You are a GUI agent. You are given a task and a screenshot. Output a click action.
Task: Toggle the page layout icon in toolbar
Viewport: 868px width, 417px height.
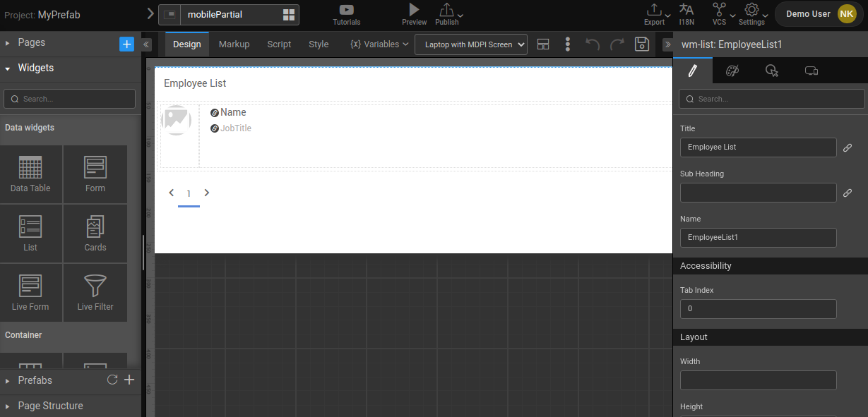pyautogui.click(x=543, y=44)
